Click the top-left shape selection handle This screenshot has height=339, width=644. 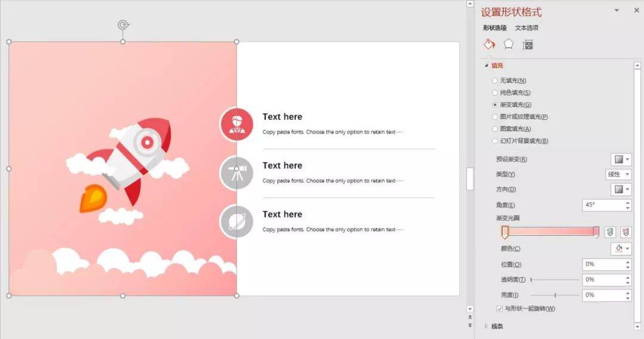tap(9, 42)
